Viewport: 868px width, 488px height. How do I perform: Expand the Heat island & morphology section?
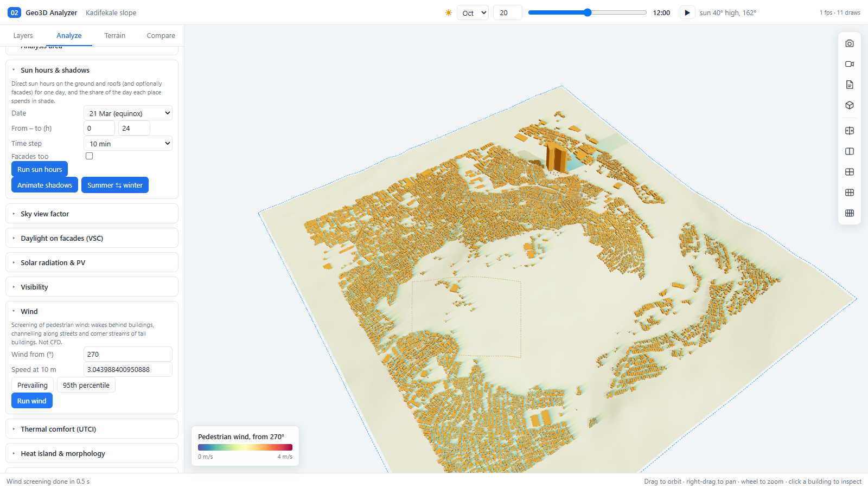92,453
